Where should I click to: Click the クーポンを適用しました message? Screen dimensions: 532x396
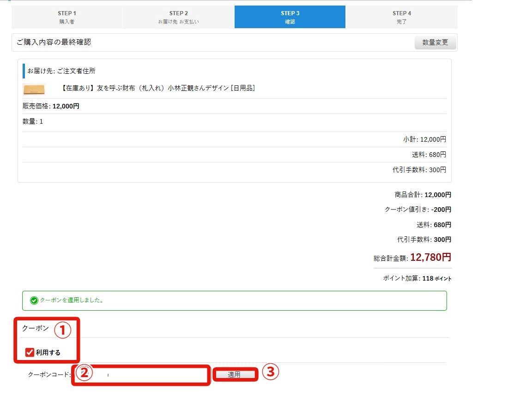tap(72, 300)
